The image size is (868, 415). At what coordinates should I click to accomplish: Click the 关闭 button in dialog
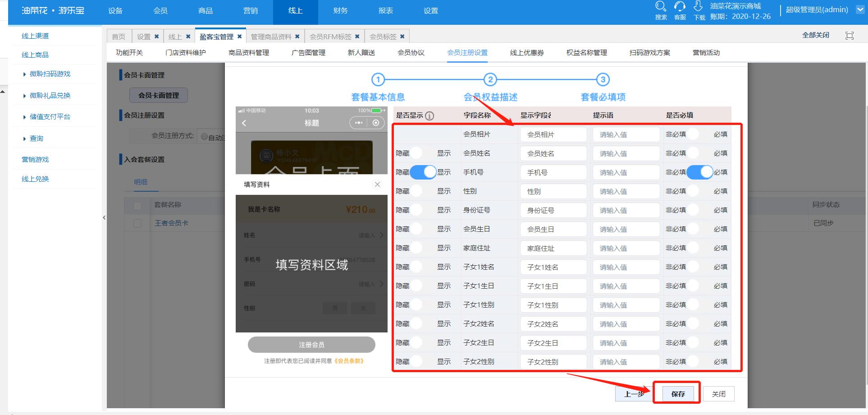click(719, 394)
